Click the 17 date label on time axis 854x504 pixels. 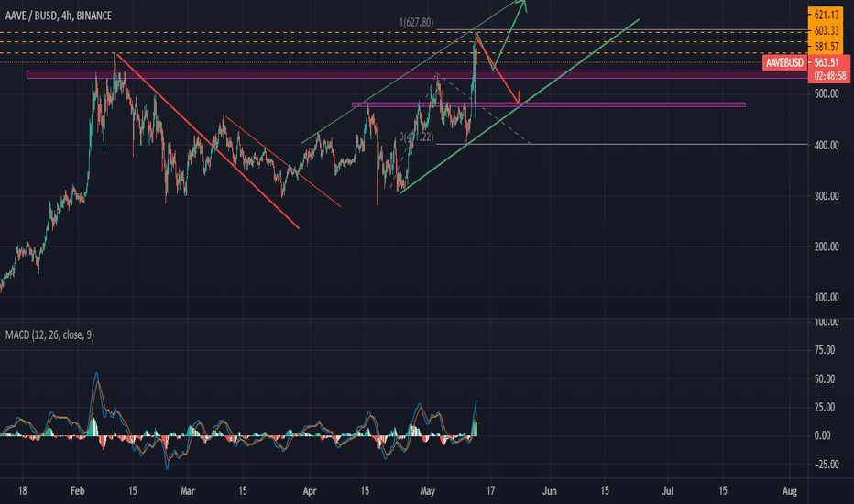[x=491, y=491]
